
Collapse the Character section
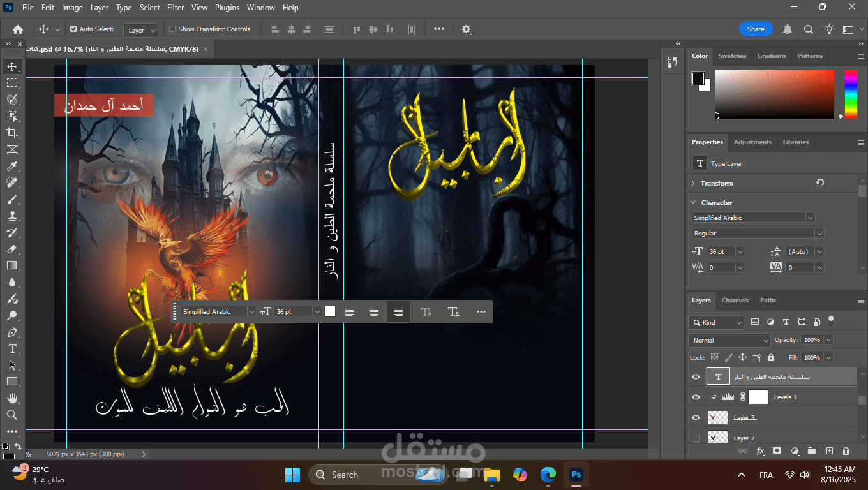coord(694,202)
